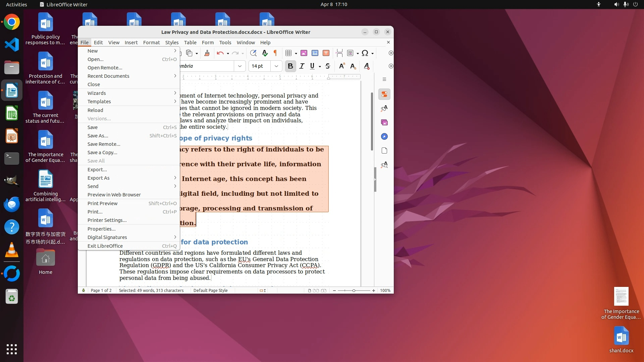Image resolution: width=644 pixels, height=362 pixels.
Task: Open the Format menu
Action: click(x=151, y=43)
